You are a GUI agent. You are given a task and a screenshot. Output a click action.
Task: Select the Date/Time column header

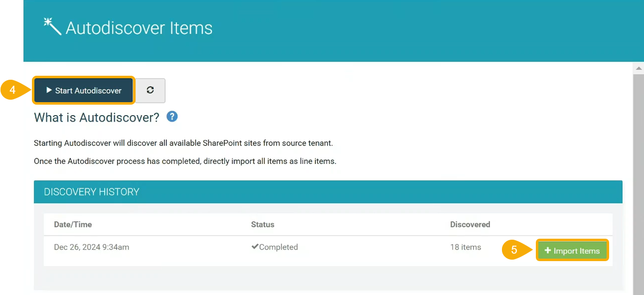[x=73, y=224]
